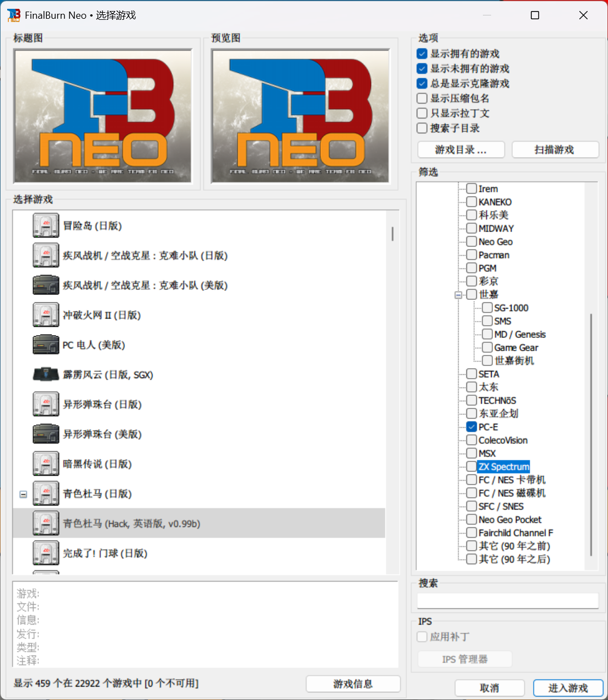The width and height of the screenshot is (608, 700).
Task: Check the Fairchild Channel F filter box
Action: coord(471,532)
